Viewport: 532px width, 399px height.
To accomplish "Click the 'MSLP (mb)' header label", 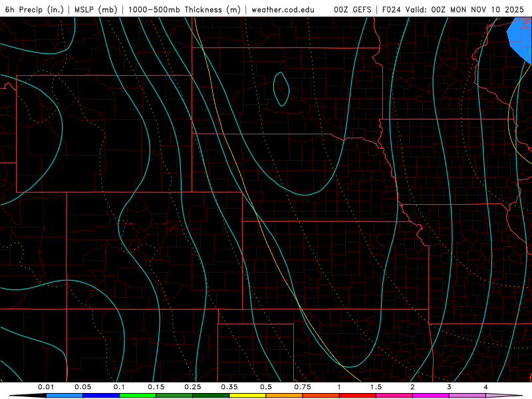I will click(x=95, y=9).
